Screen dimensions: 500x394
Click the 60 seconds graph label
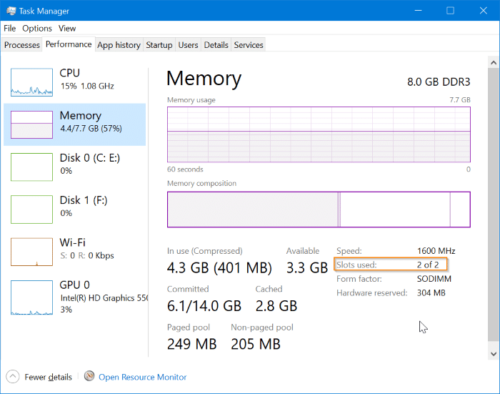pyautogui.click(x=185, y=169)
